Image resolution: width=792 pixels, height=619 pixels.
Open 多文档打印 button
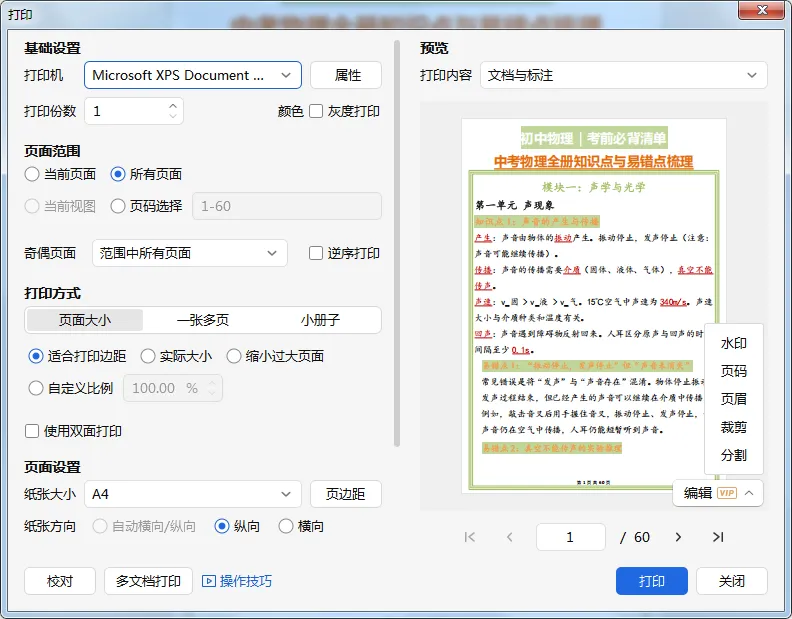click(148, 581)
